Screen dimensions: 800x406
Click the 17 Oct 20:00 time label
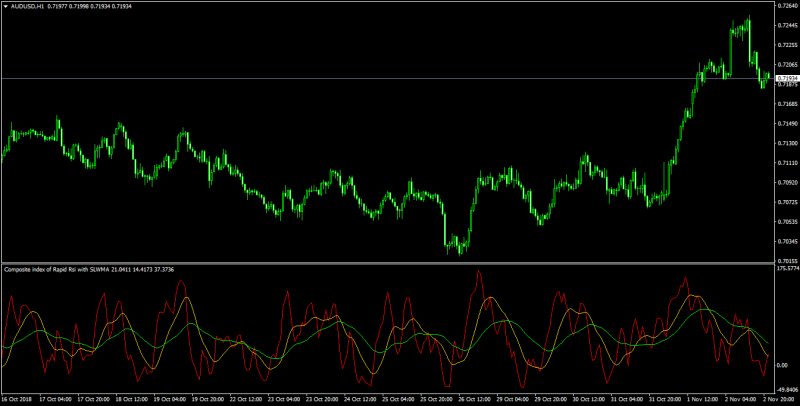tap(93, 399)
